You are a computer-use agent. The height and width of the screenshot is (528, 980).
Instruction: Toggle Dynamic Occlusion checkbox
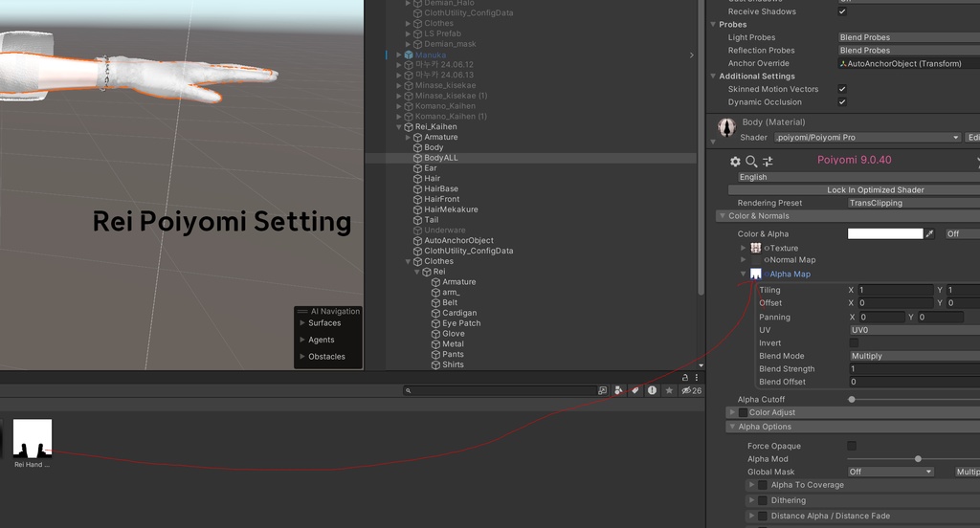click(842, 101)
